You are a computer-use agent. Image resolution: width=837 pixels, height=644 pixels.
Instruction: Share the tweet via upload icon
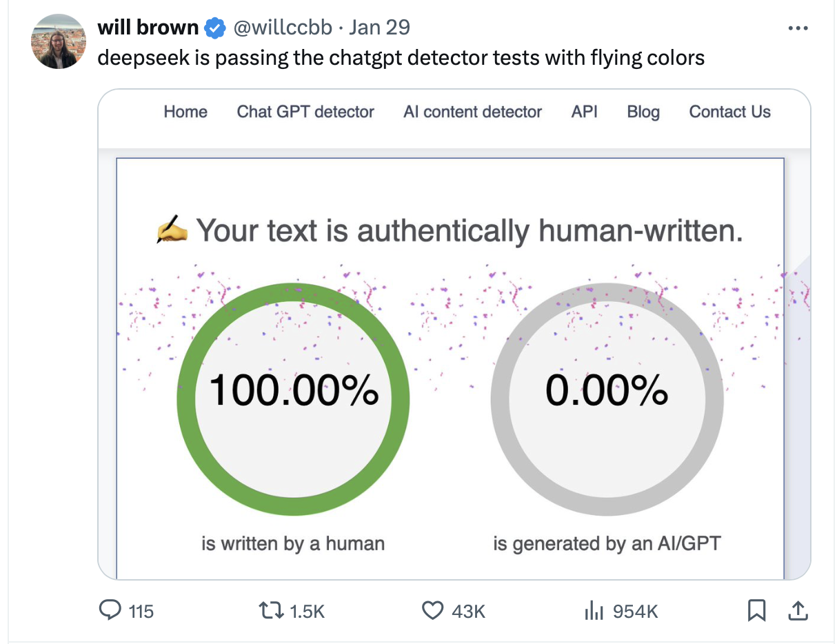(x=796, y=610)
